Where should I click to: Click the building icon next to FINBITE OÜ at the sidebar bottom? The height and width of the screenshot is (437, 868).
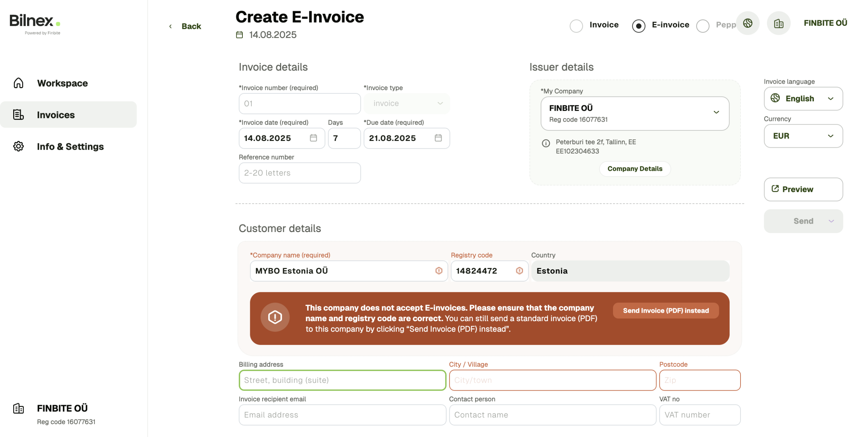tap(18, 409)
